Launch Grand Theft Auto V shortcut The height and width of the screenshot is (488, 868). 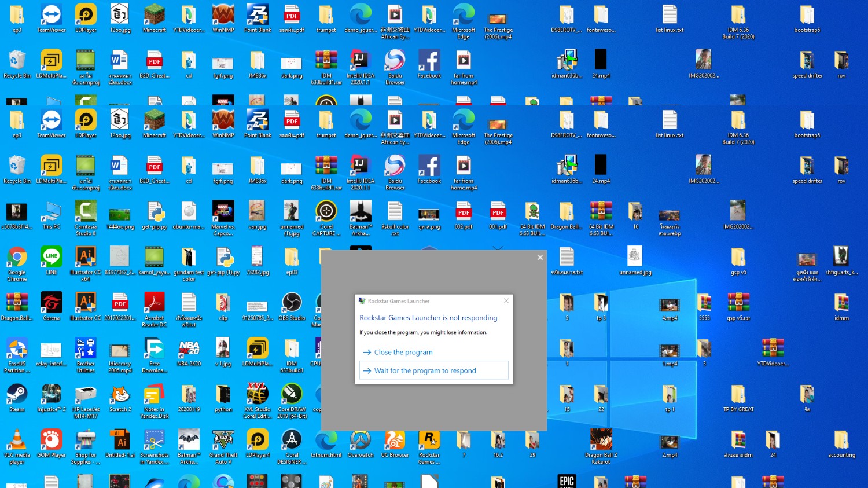coord(223,447)
